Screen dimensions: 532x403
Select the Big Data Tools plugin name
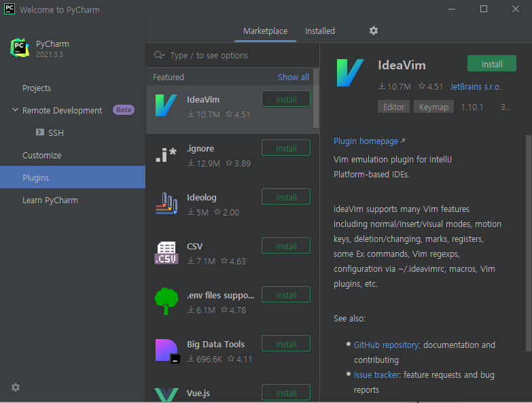click(216, 344)
